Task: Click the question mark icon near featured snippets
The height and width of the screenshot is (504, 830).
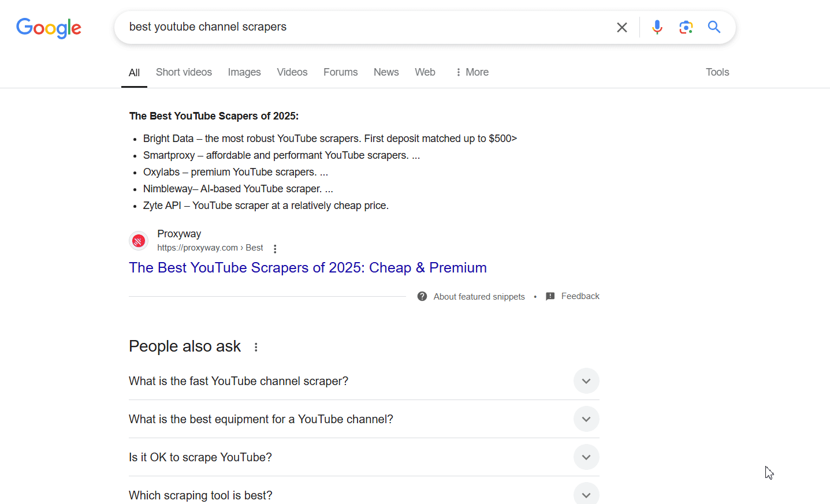Action: (422, 296)
